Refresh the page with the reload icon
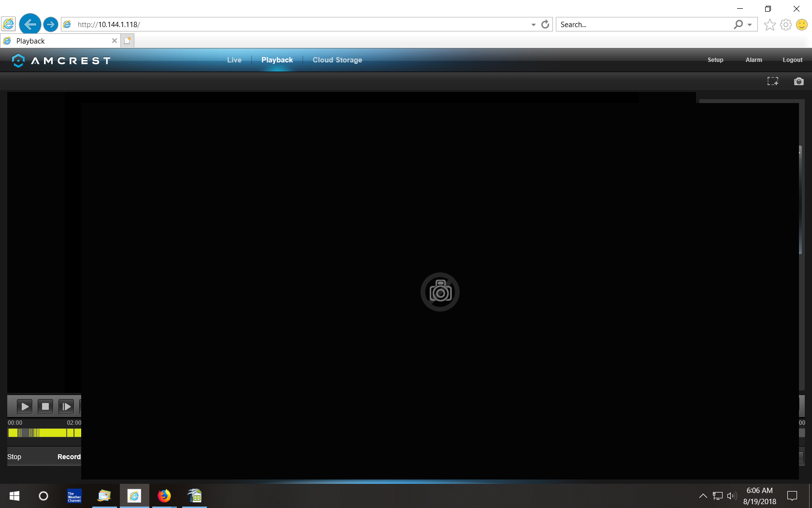Image resolution: width=812 pixels, height=508 pixels. click(545, 24)
